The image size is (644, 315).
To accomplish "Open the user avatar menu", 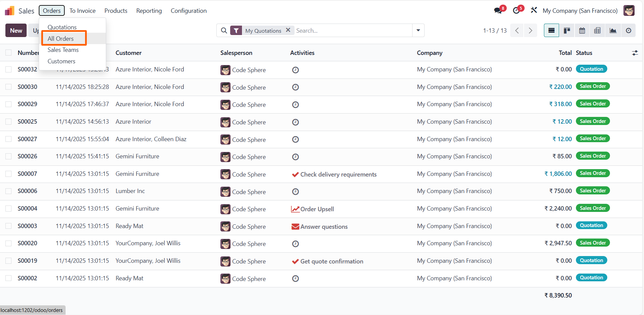I will [629, 11].
